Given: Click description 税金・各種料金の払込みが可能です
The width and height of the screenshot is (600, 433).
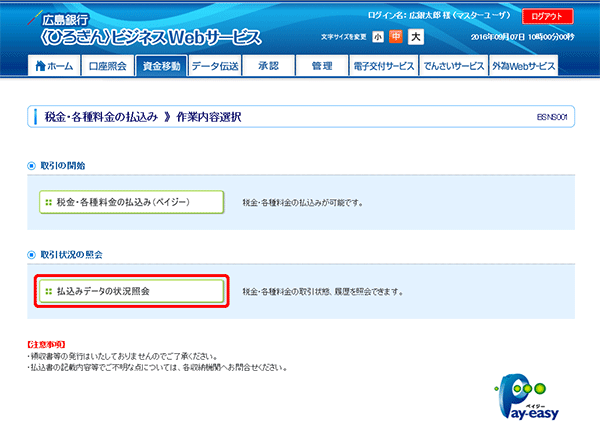Looking at the screenshot, I should pyautogui.click(x=303, y=203).
